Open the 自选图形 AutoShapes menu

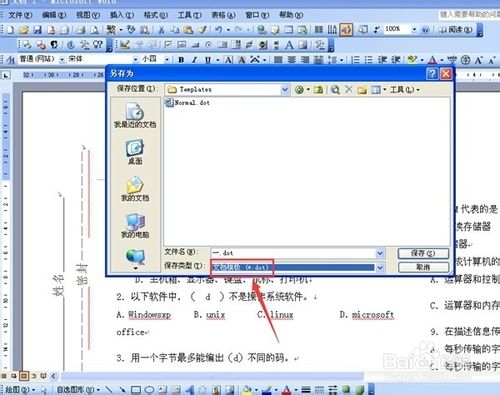[x=78, y=389]
